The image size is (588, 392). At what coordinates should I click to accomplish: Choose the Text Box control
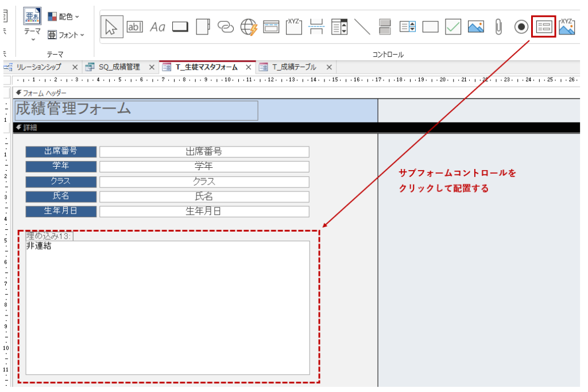click(x=134, y=26)
